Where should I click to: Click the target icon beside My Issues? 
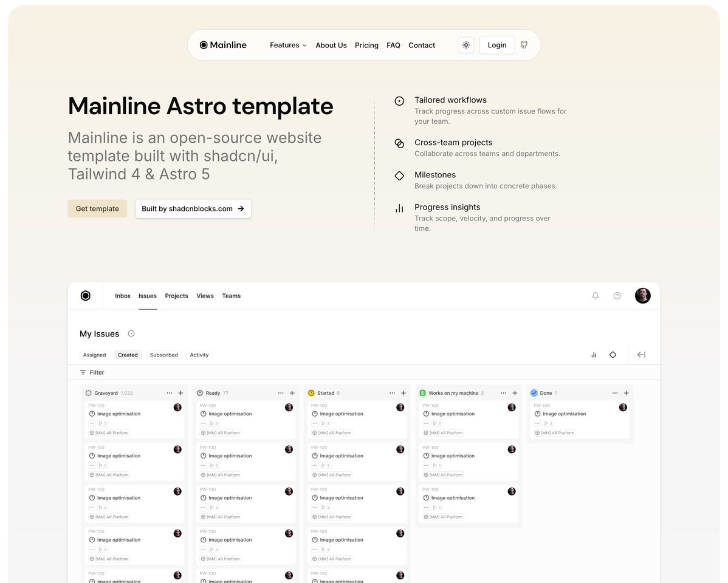coord(131,333)
